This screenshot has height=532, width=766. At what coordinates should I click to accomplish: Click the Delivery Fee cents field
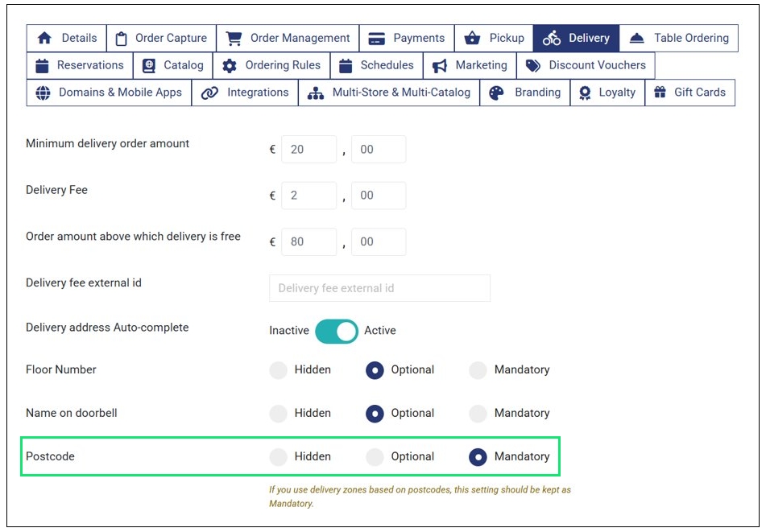coord(379,196)
